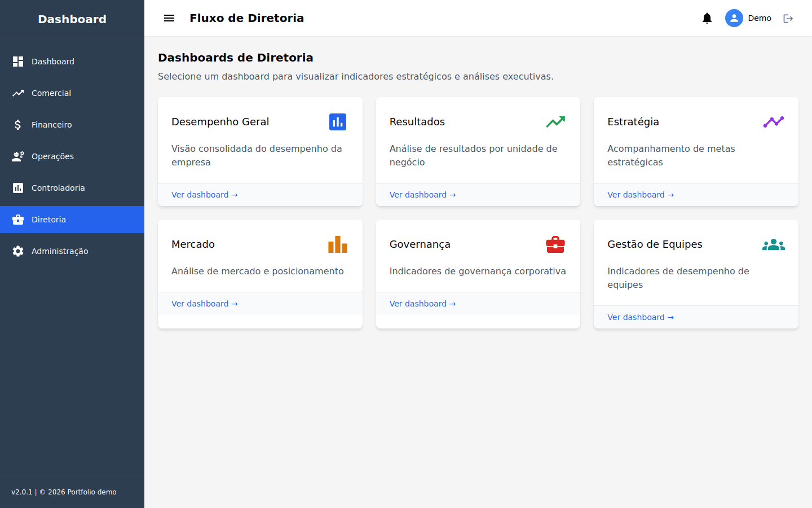812x508 pixels.
Task: Click the Resultados card title
Action: pos(417,122)
